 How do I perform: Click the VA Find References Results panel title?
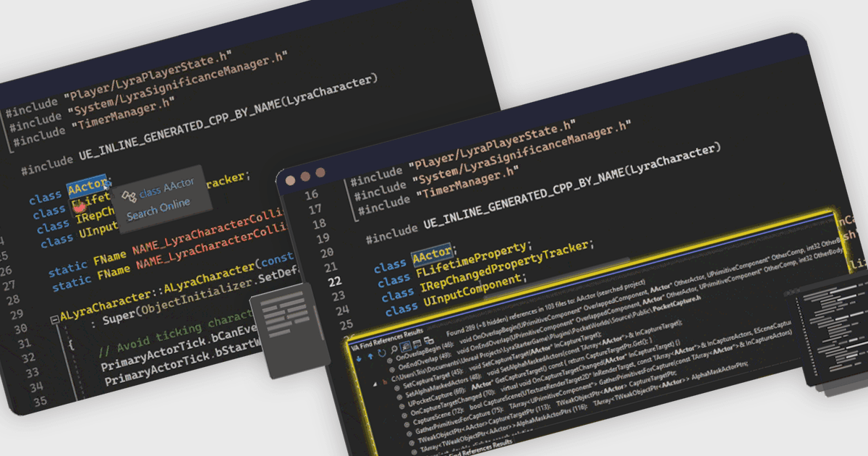pos(387,339)
